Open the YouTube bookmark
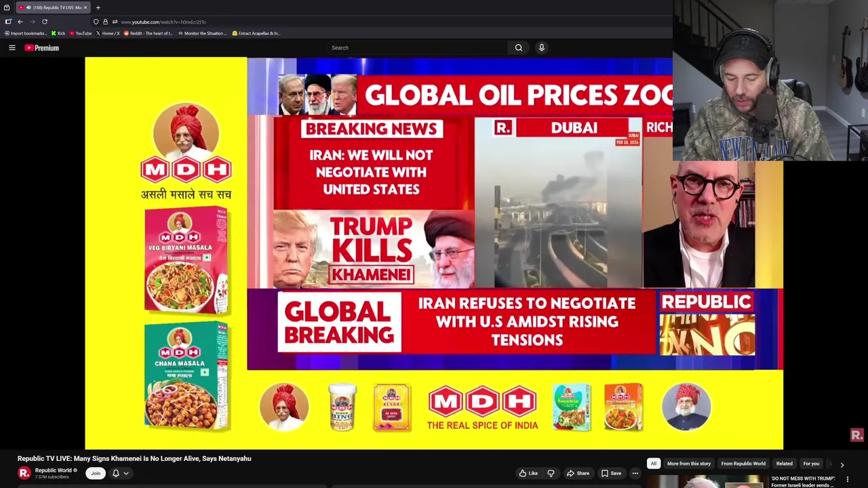The width and height of the screenshot is (868, 488). click(81, 33)
